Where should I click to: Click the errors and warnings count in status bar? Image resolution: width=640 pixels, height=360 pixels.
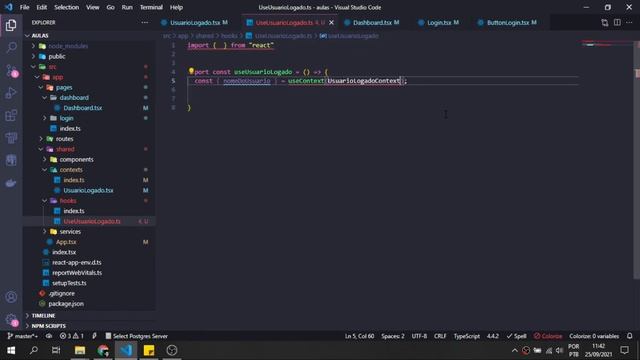(71, 336)
